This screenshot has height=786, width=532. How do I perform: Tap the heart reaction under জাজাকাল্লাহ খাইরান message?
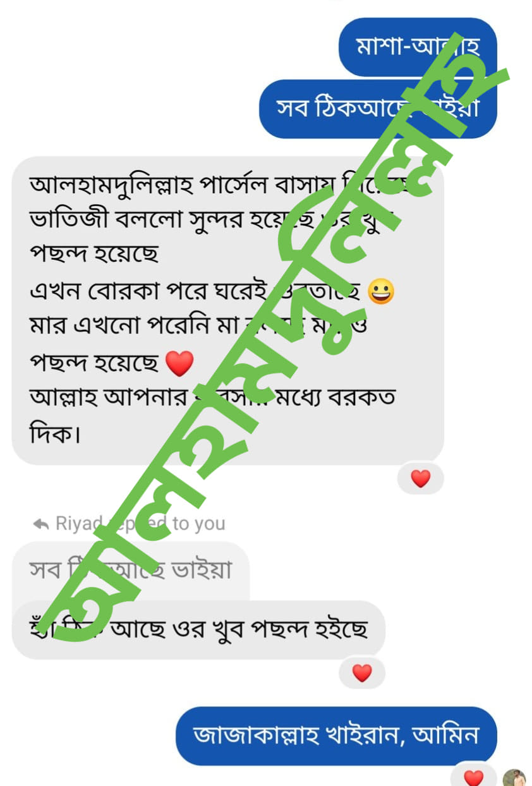pos(473,777)
